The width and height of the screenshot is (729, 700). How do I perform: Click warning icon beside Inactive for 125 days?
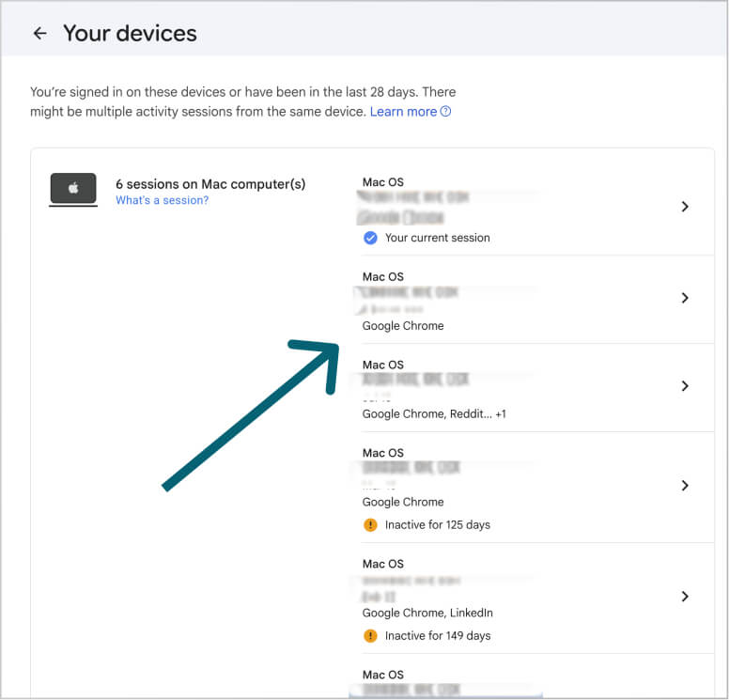point(370,524)
